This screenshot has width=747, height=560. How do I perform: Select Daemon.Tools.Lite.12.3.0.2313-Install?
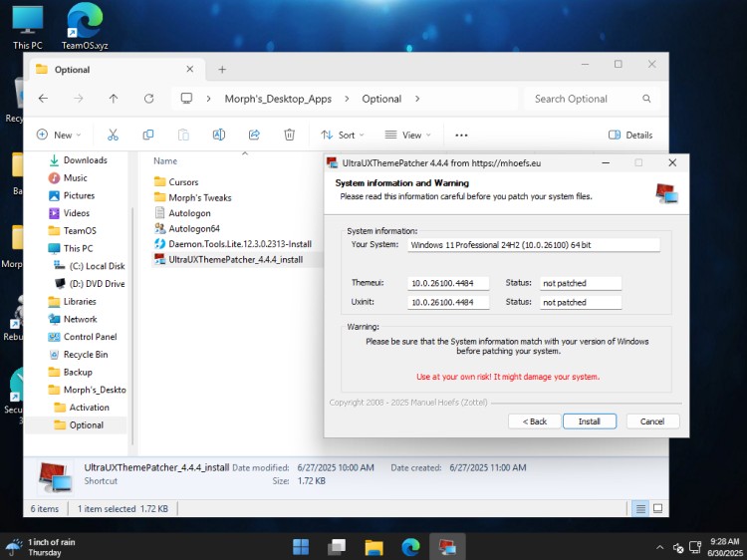point(232,244)
